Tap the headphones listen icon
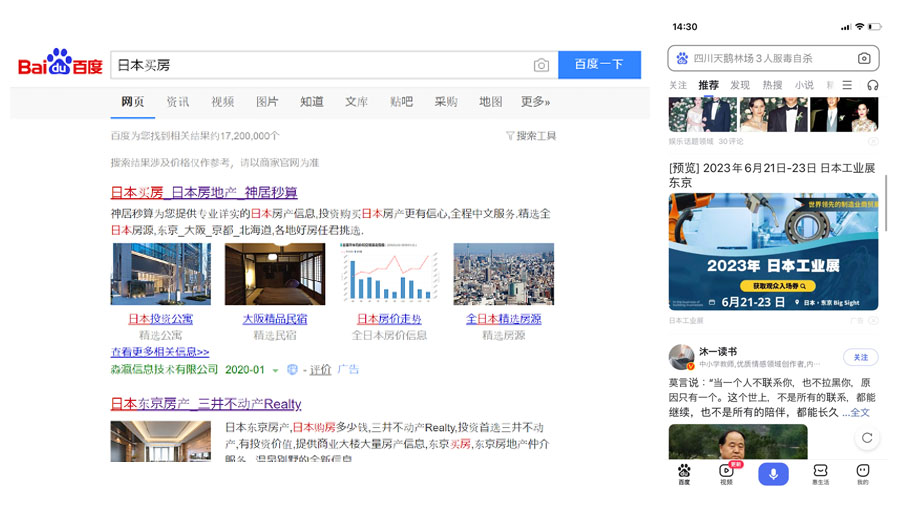The width and height of the screenshot is (900, 514). click(x=872, y=86)
